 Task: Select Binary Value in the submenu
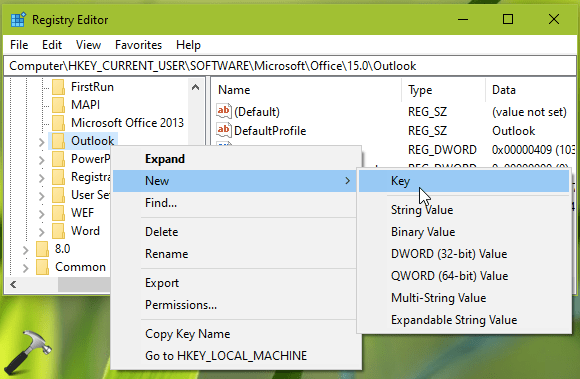[464, 232]
